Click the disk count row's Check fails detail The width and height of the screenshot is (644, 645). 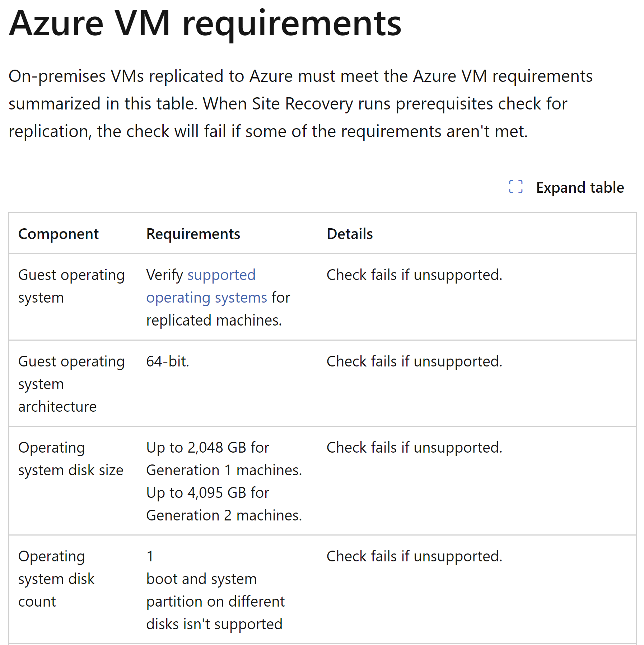coord(414,557)
